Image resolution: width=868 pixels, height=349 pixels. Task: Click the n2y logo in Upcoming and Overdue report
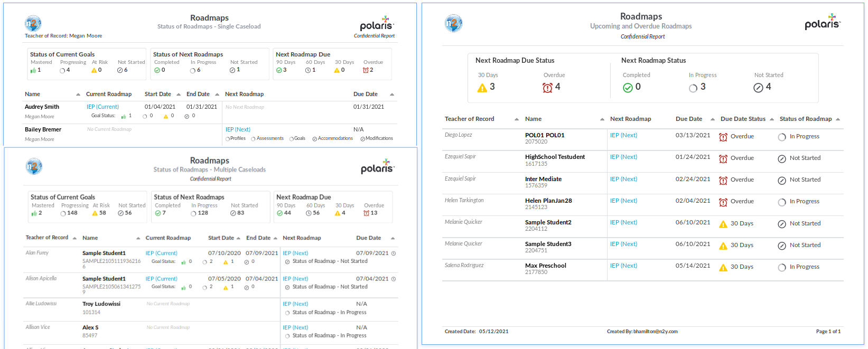coord(454,23)
